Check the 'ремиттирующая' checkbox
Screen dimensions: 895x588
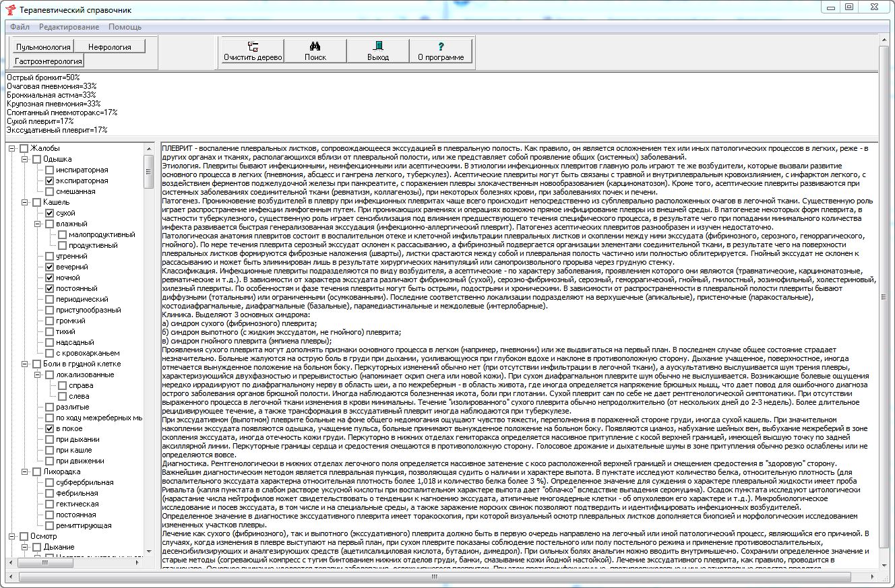coord(49,525)
